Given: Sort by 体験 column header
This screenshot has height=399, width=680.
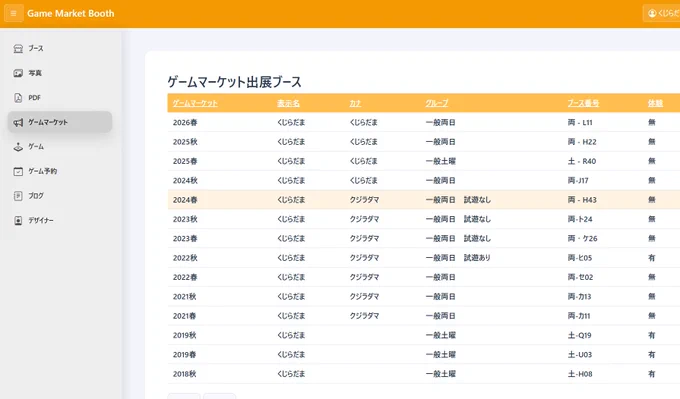Looking at the screenshot, I should pyautogui.click(x=655, y=103).
